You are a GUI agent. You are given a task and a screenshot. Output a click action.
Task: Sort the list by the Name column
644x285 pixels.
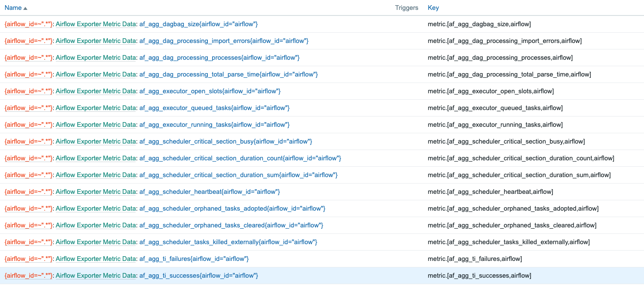(x=15, y=8)
